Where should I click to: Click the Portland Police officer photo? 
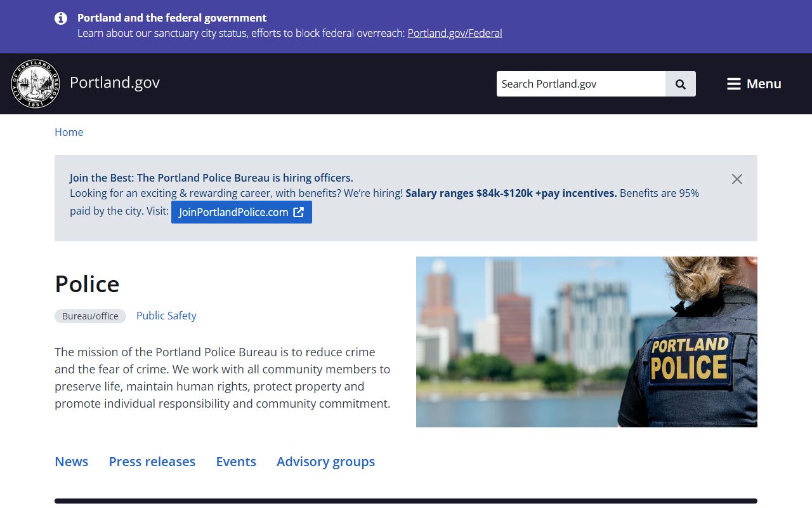pos(586,342)
